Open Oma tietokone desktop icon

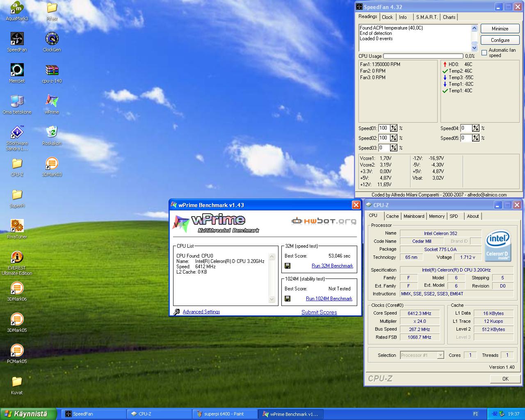pos(17,104)
